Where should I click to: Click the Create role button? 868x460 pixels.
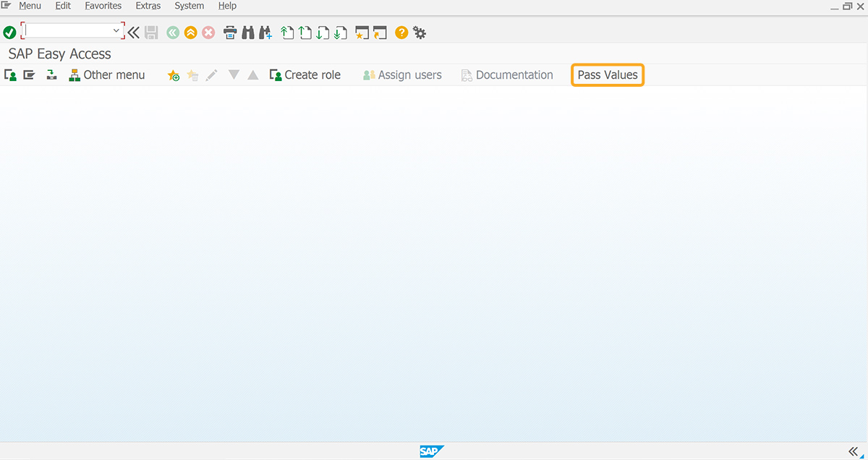pyautogui.click(x=305, y=75)
